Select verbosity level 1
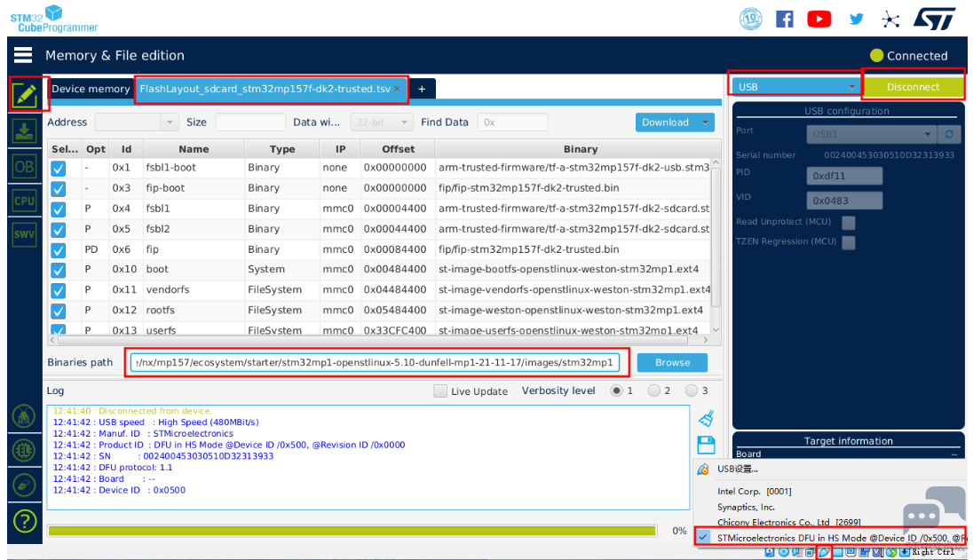973x560 pixels. (616, 390)
